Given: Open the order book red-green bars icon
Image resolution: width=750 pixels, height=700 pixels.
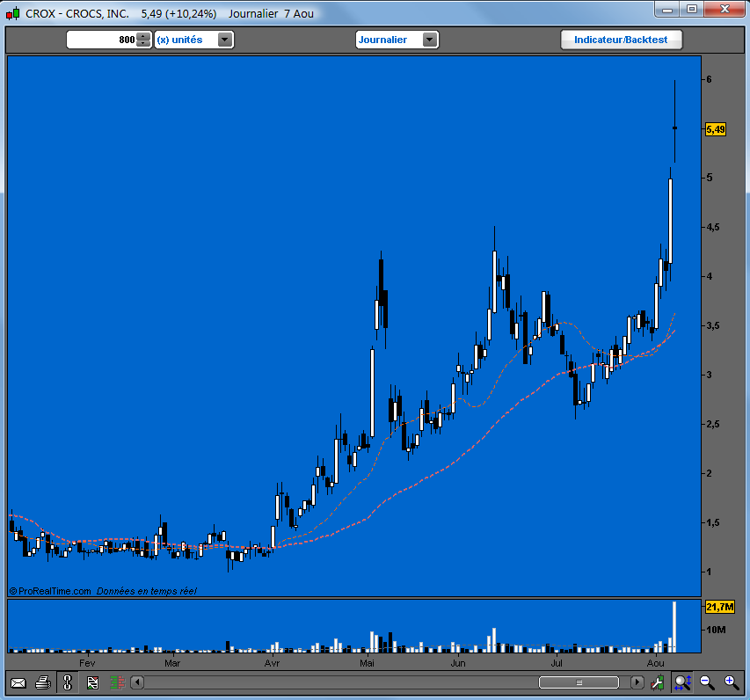Looking at the screenshot, I should 117,682.
